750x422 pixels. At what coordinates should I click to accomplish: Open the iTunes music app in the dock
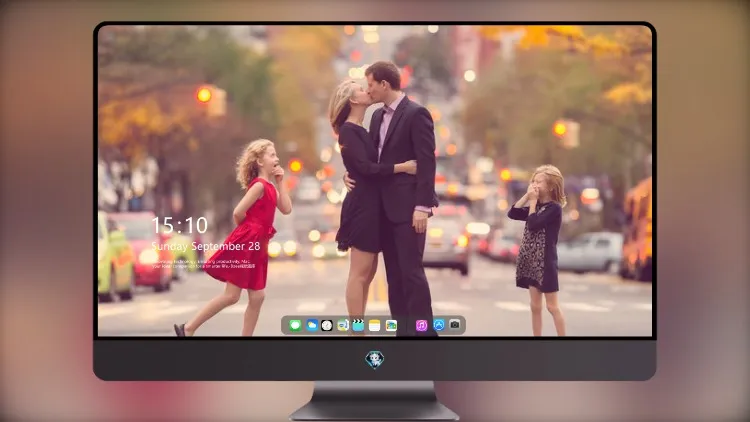click(x=421, y=325)
